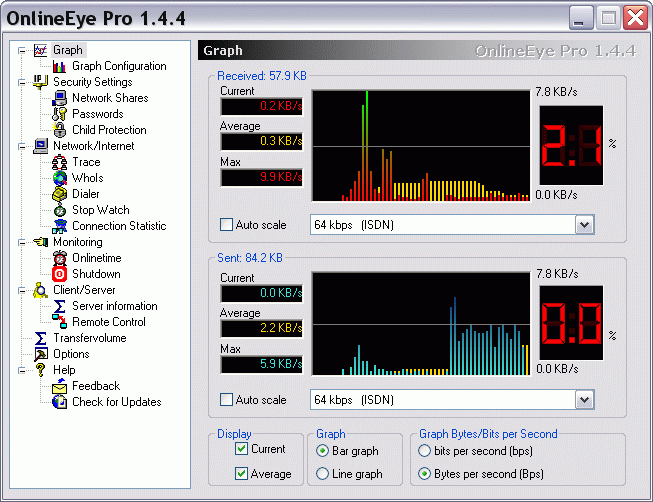Collapse the Monitoring tree node
653x502 pixels.
click(22, 242)
